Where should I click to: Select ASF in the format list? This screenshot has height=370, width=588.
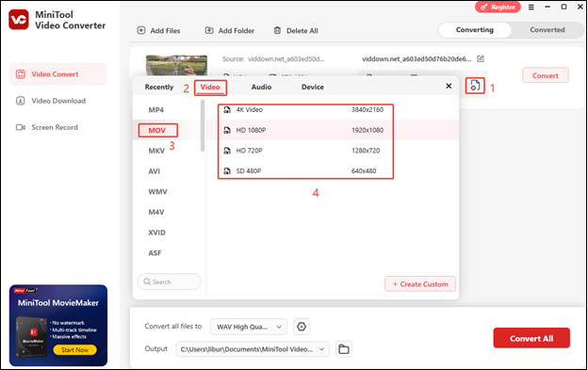tap(155, 253)
